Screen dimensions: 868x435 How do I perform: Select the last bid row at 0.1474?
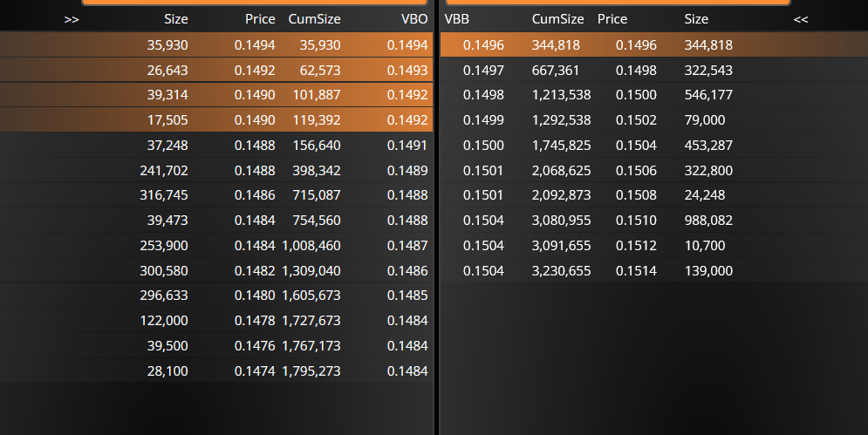tap(216, 370)
